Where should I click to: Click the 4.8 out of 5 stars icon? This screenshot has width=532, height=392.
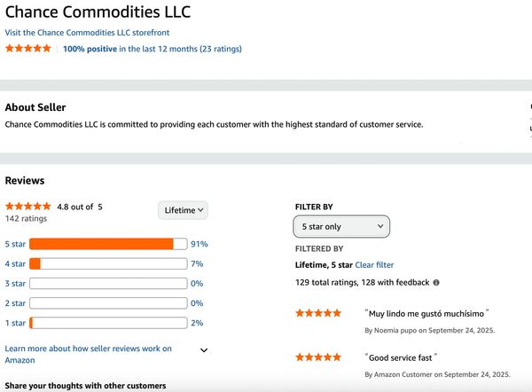click(28, 207)
